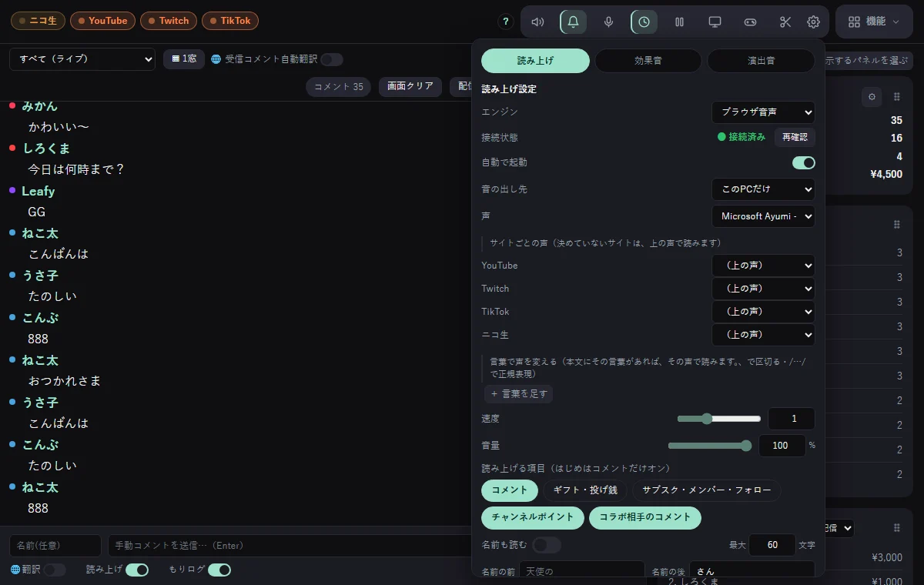Click the 接続済み status text
The width and height of the screenshot is (924, 585).
(x=747, y=137)
